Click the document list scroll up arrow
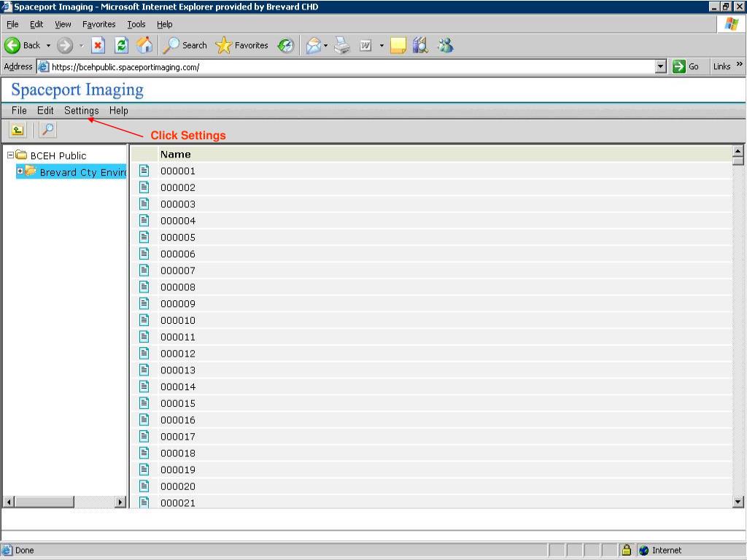The width and height of the screenshot is (747, 560). tap(738, 152)
